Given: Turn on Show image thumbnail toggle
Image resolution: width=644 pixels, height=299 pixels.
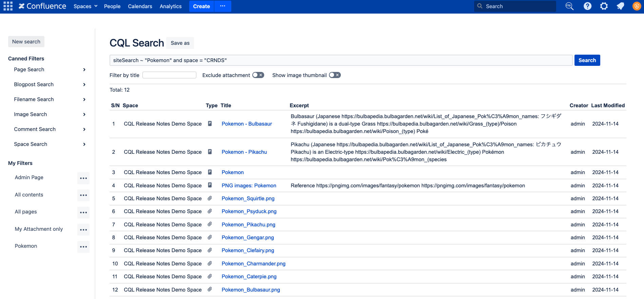Looking at the screenshot, I should pyautogui.click(x=335, y=75).
